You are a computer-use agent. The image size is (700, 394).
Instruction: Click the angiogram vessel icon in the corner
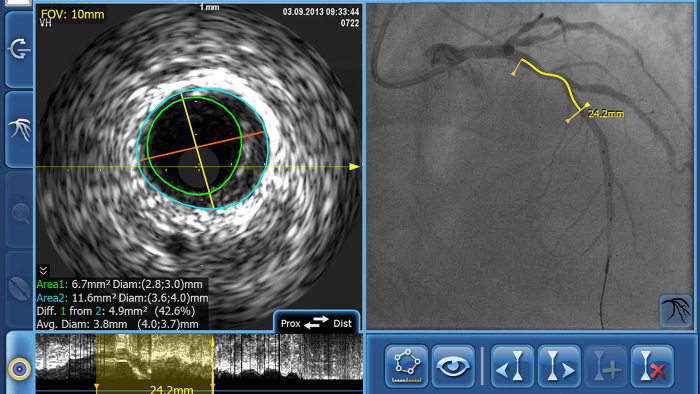[675, 311]
